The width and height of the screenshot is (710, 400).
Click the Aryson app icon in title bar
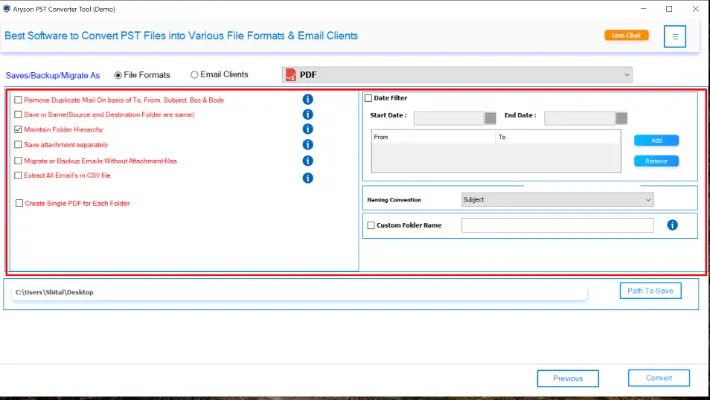(7, 9)
